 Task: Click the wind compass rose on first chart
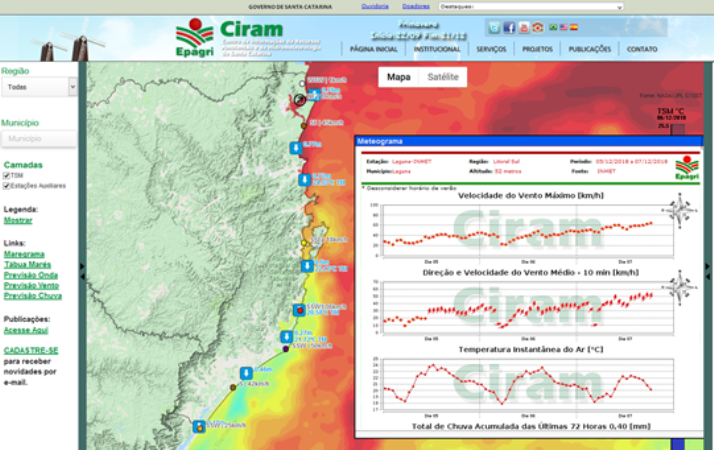678,212
